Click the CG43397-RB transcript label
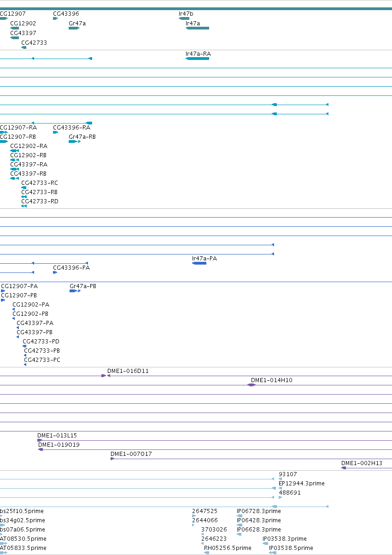Viewport: 392px width, 555px height. coord(28,173)
